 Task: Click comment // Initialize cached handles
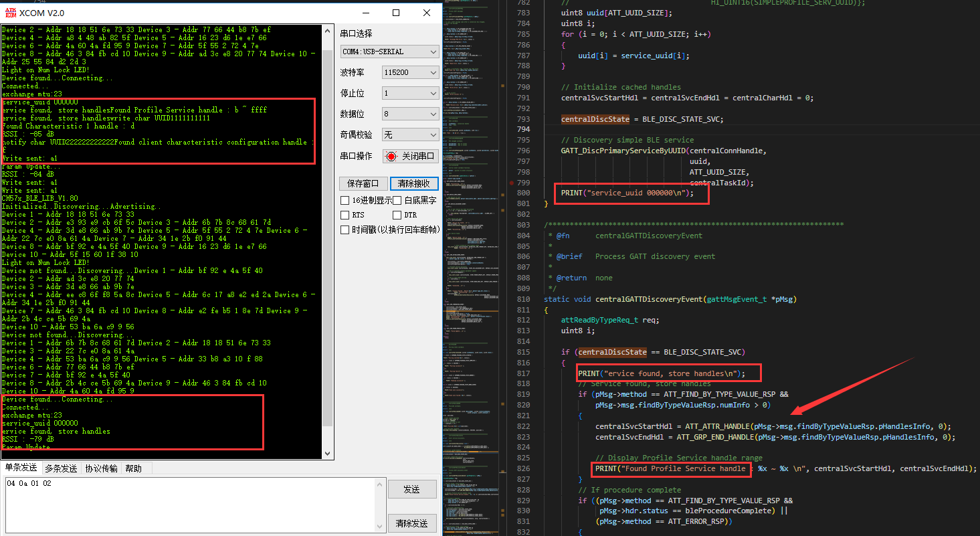(621, 87)
